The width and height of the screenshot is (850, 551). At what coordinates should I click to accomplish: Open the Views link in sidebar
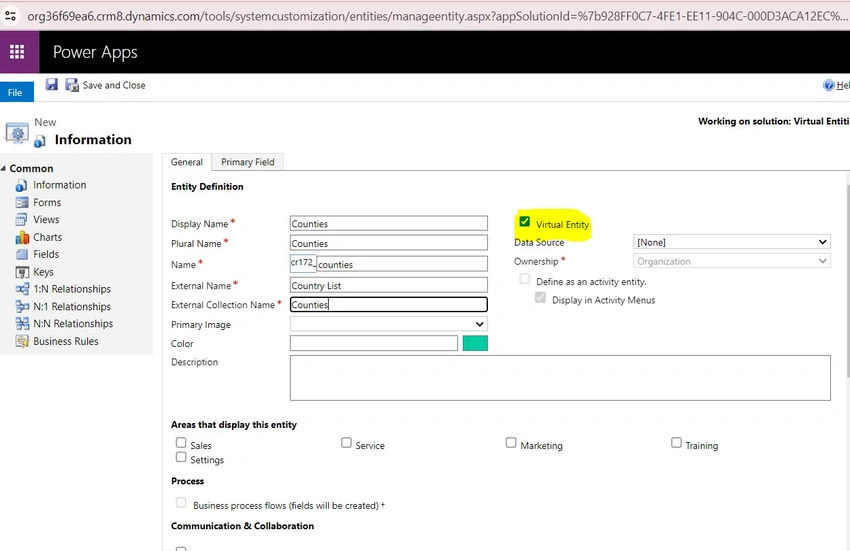pos(46,220)
